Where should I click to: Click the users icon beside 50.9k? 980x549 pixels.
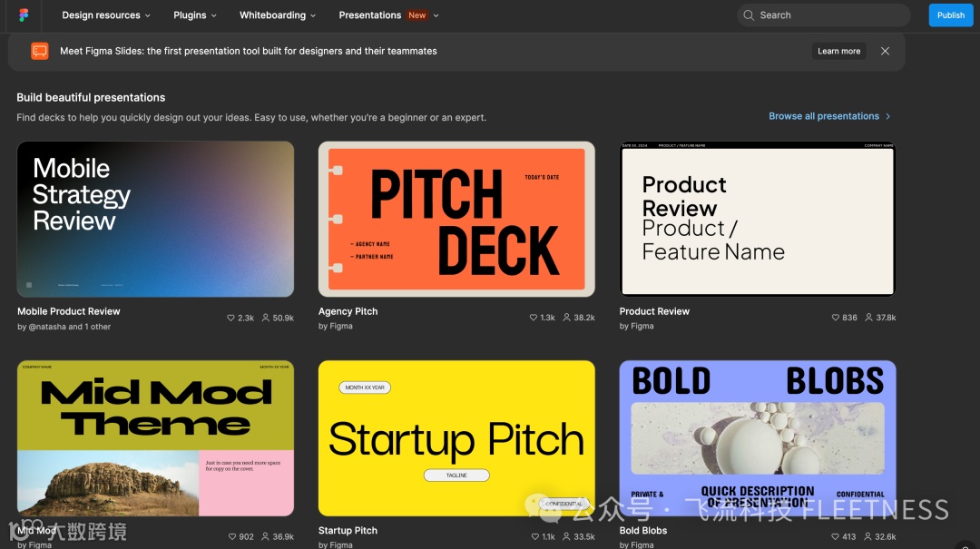(266, 318)
